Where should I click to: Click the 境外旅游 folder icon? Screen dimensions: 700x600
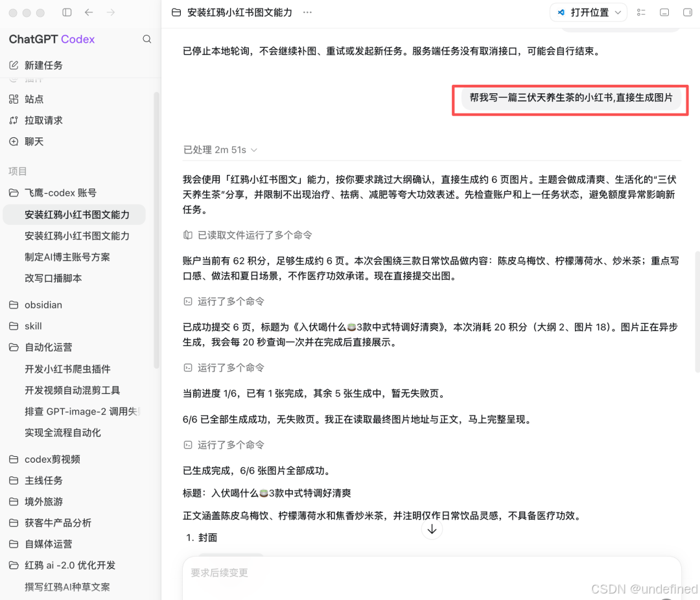click(14, 502)
